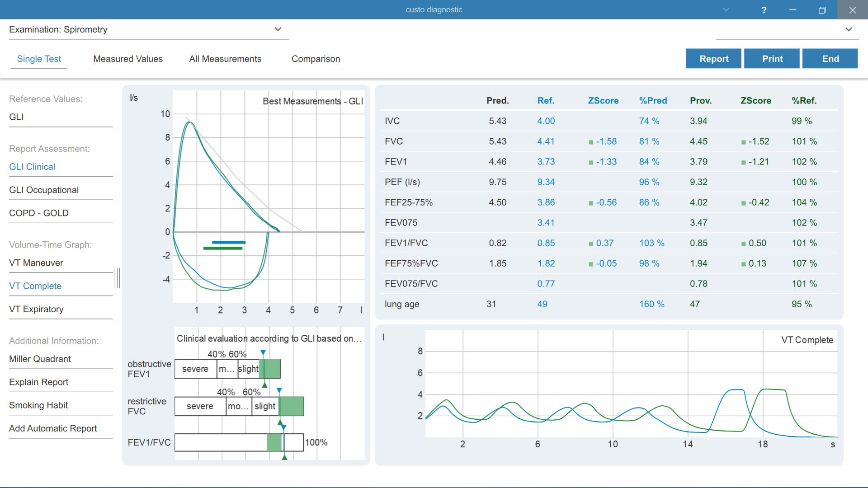The image size is (868, 488).
Task: Click the Print button
Action: point(772,59)
